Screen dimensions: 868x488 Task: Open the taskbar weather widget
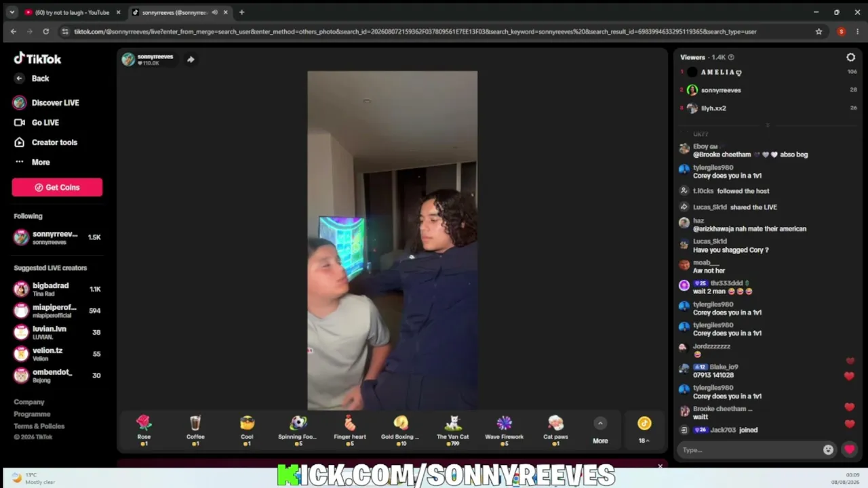tap(33, 479)
